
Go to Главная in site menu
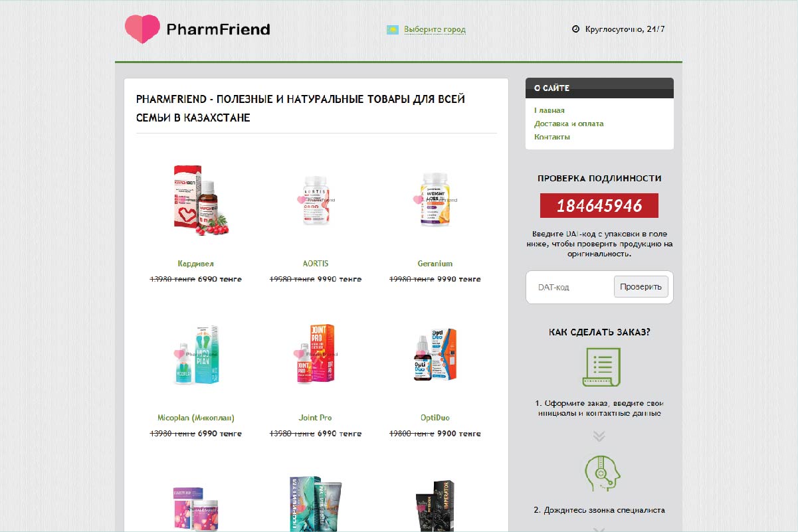pyautogui.click(x=549, y=111)
